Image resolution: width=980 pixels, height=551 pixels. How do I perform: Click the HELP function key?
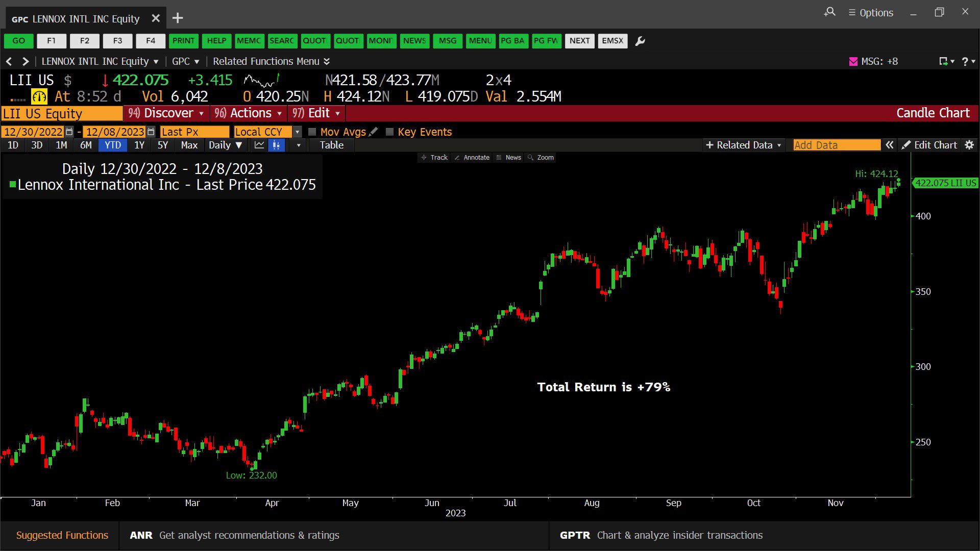216,41
